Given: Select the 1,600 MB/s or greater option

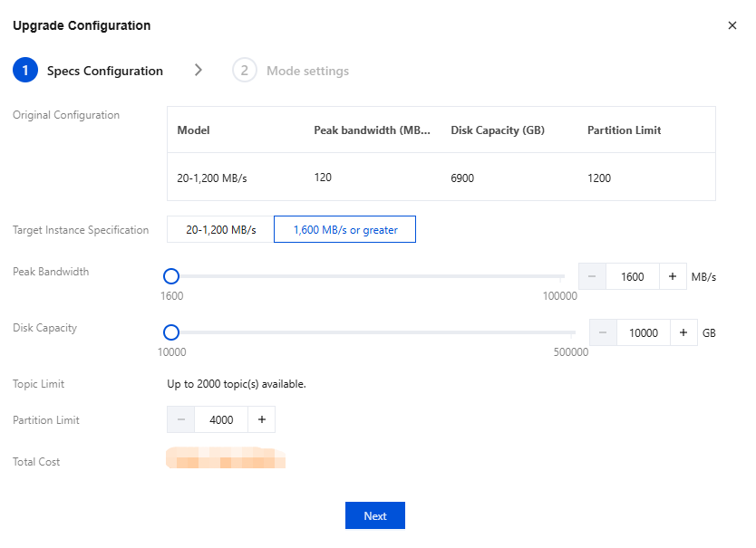Looking at the screenshot, I should click(x=344, y=229).
